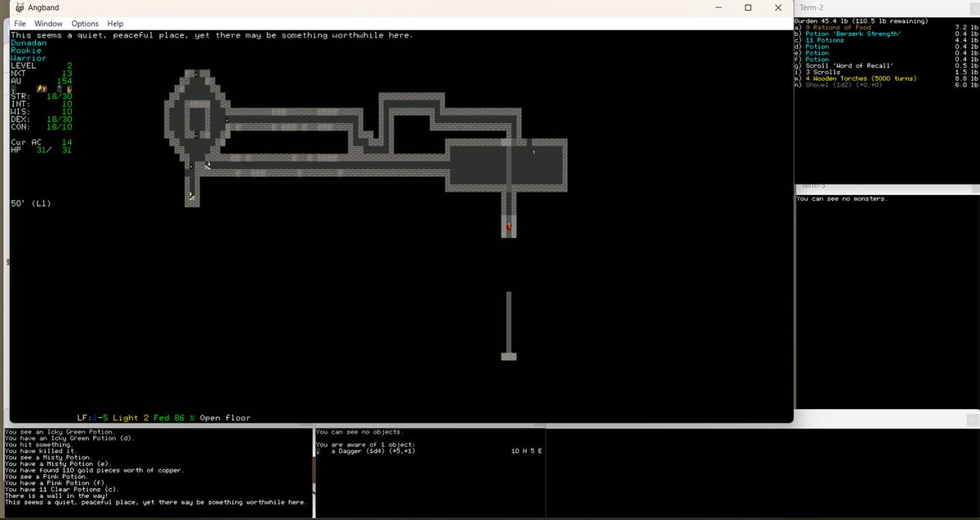This screenshot has height=520, width=980.
Task: Click the LEVEL 2 stat line
Action: coord(42,66)
